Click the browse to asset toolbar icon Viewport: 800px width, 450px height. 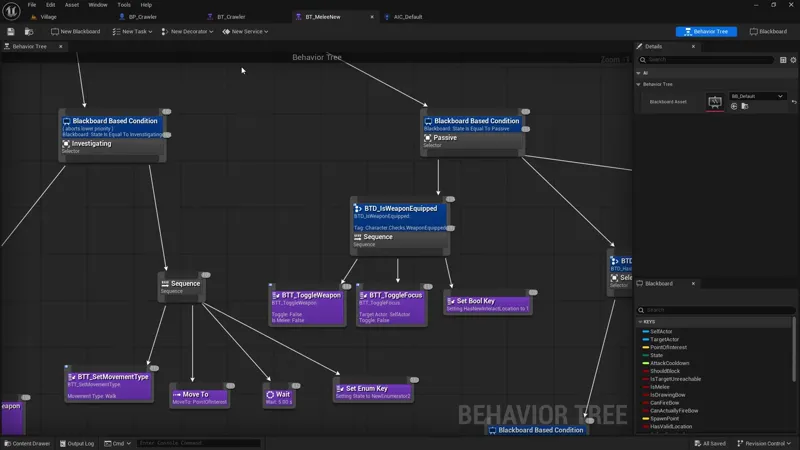tap(29, 32)
